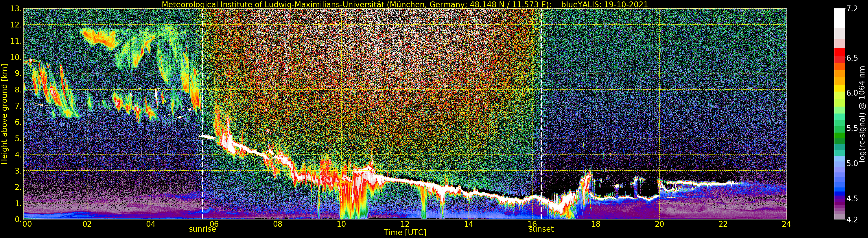Select the 12 tick on the time axis
This screenshot has width=868, height=238.
click(405, 224)
